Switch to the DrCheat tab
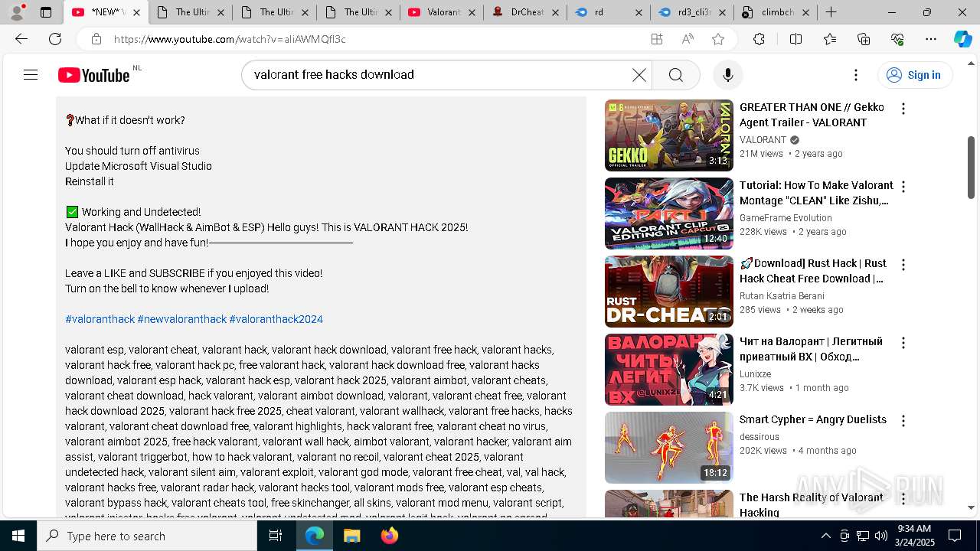This screenshot has height=551, width=980. click(x=525, y=12)
